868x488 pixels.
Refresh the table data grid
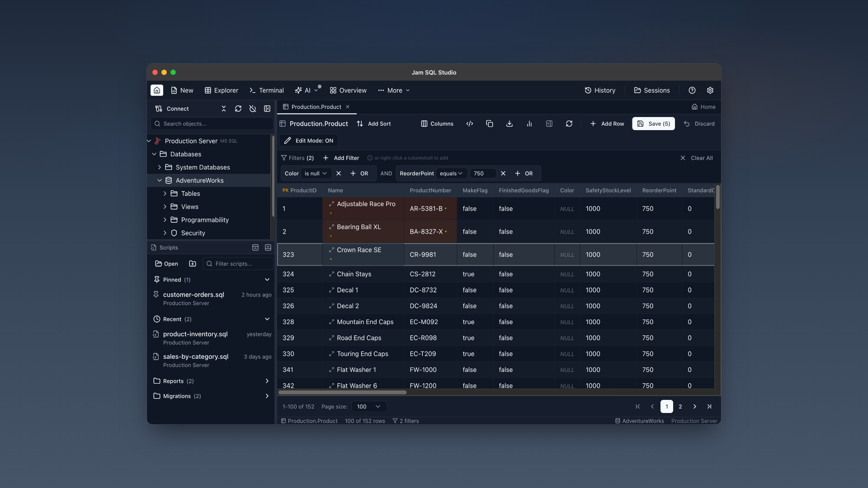569,123
